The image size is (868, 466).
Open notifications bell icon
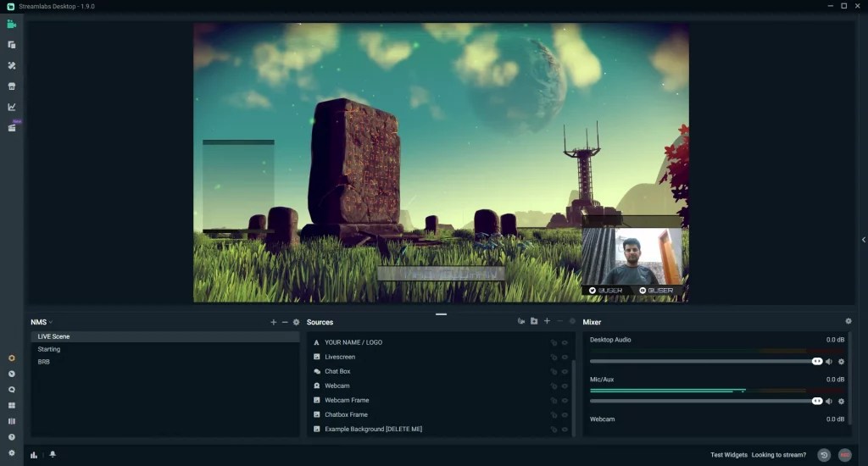[53, 454]
